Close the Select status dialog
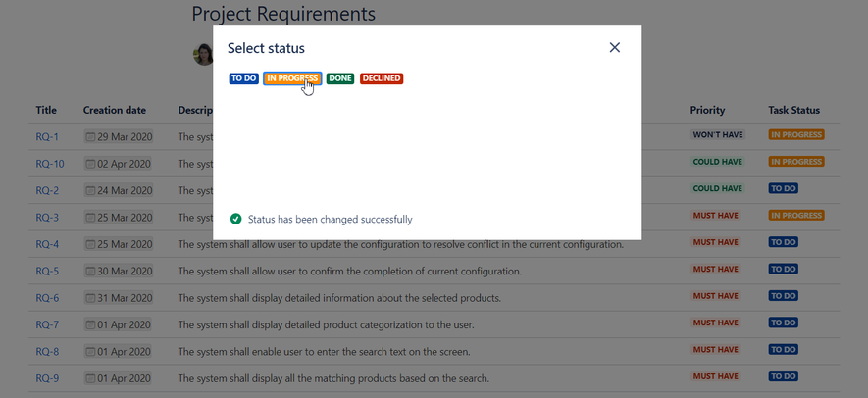The height and width of the screenshot is (398, 868). tap(614, 48)
